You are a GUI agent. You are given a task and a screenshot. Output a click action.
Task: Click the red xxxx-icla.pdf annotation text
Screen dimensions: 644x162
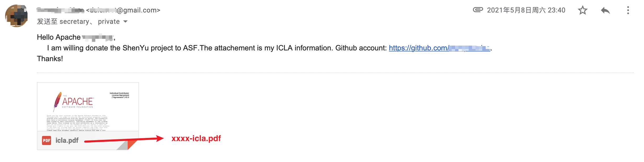pyautogui.click(x=196, y=138)
